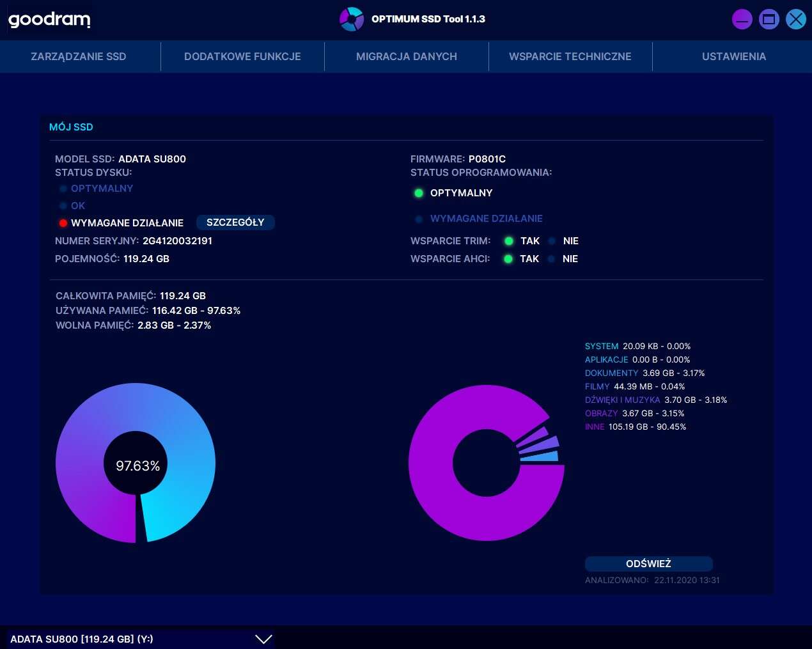812x649 pixels.
Task: Select TAK for Wsparcie AHCI
Action: 508,259
